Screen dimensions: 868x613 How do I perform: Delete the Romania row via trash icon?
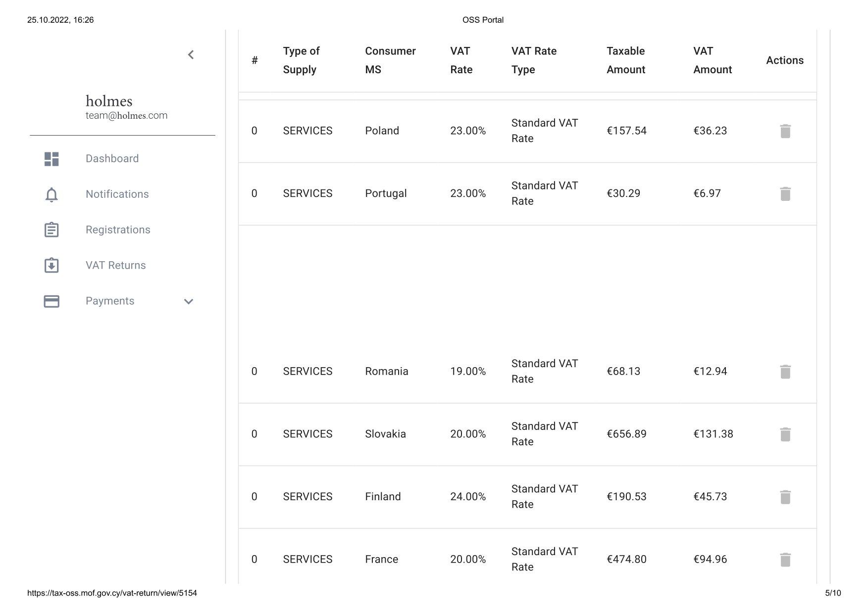pyautogui.click(x=785, y=372)
